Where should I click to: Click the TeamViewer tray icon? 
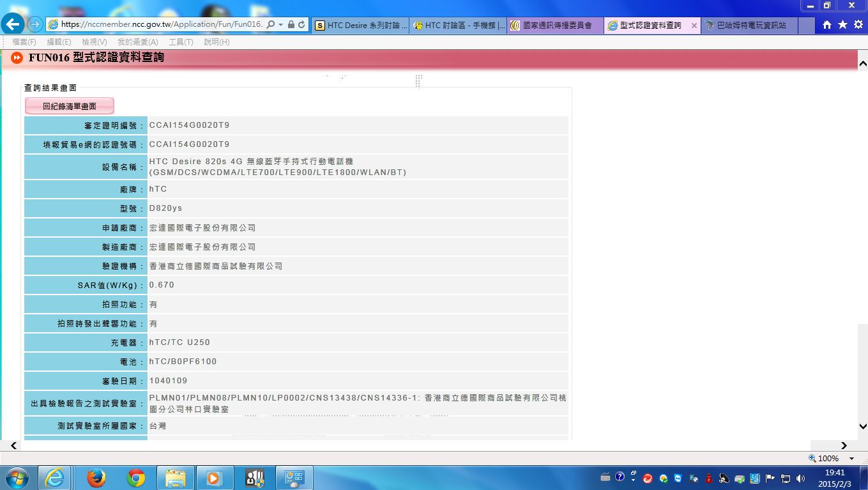[x=678, y=478]
